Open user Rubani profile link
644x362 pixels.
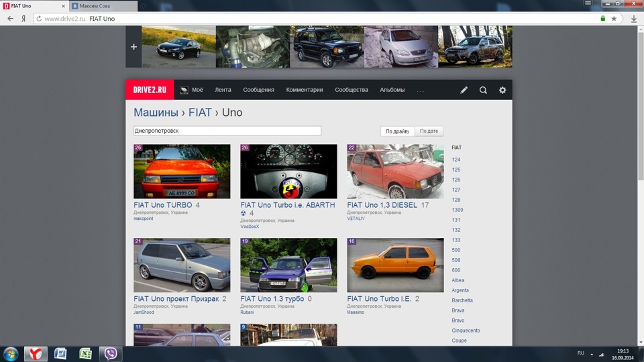(x=248, y=312)
